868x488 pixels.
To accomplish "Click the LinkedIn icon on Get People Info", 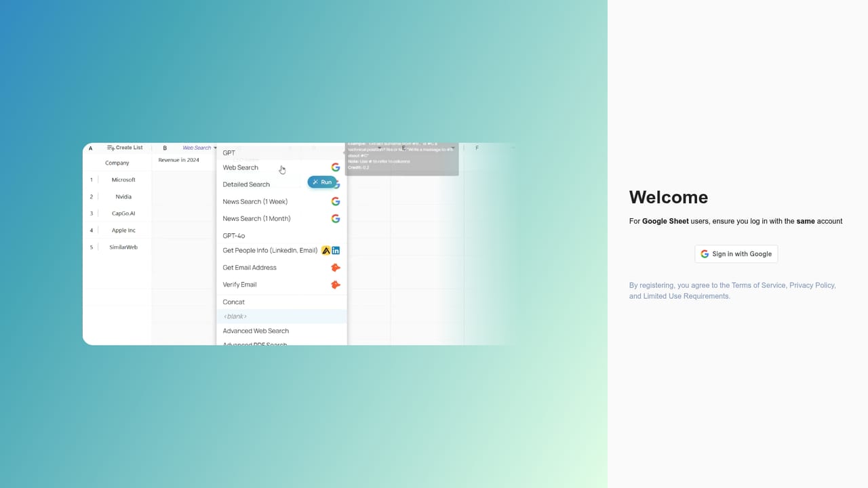I will point(336,250).
